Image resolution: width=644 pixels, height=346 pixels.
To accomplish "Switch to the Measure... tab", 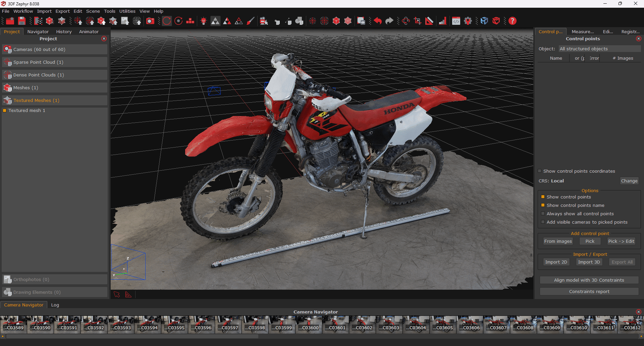I will (x=583, y=32).
